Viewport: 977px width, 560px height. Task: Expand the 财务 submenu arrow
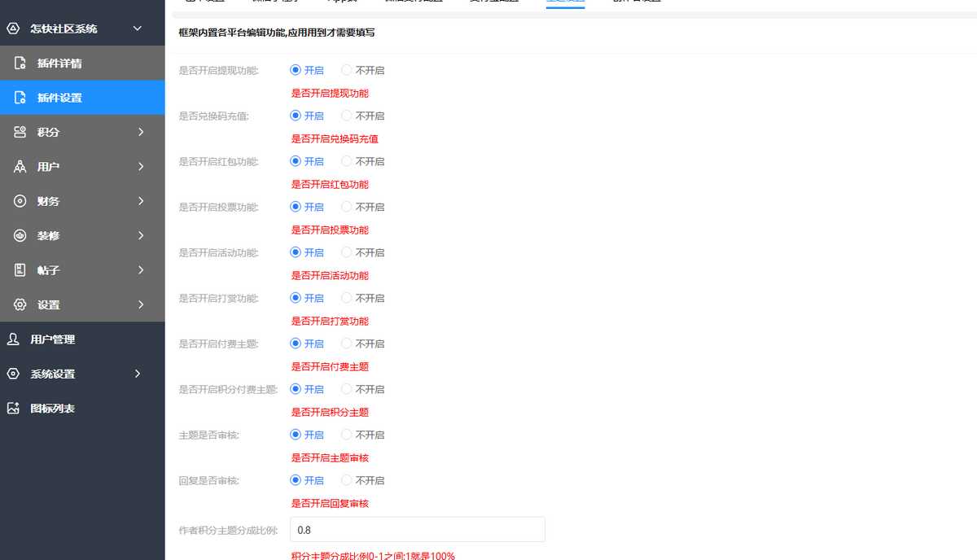pyautogui.click(x=141, y=201)
